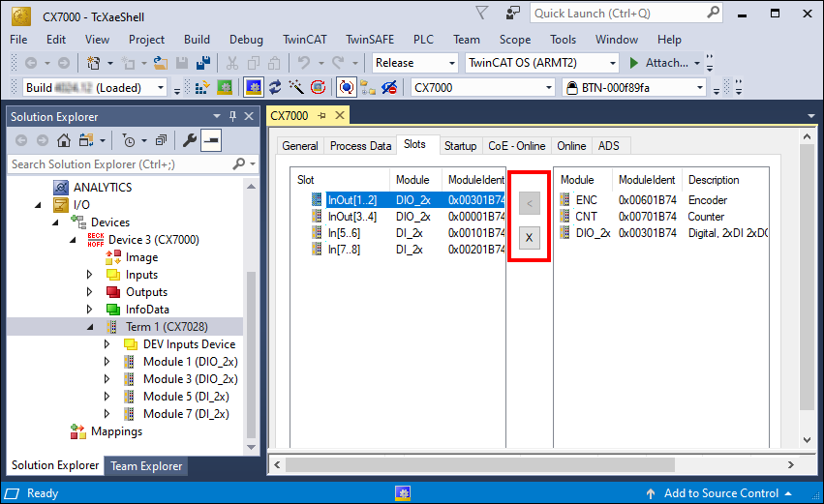Open the dropdown arrow next to Attach
The width and height of the screenshot is (824, 504).
pos(697,63)
